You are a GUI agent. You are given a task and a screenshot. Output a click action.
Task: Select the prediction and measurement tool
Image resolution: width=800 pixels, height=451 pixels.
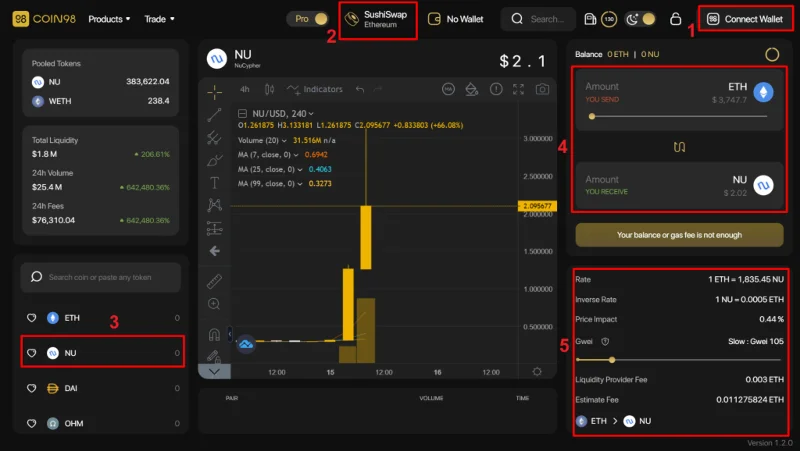point(214,228)
